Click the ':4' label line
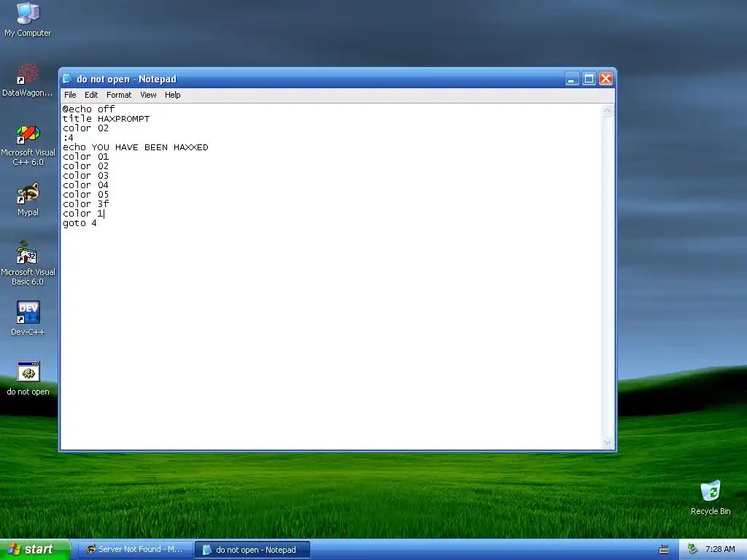The image size is (747, 560). pos(68,138)
